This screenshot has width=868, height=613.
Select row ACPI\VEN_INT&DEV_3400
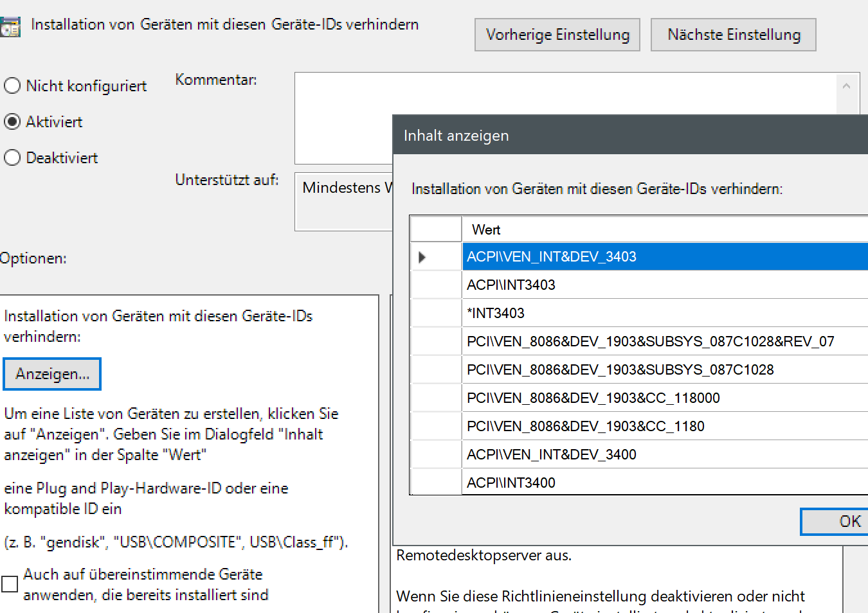pos(665,454)
